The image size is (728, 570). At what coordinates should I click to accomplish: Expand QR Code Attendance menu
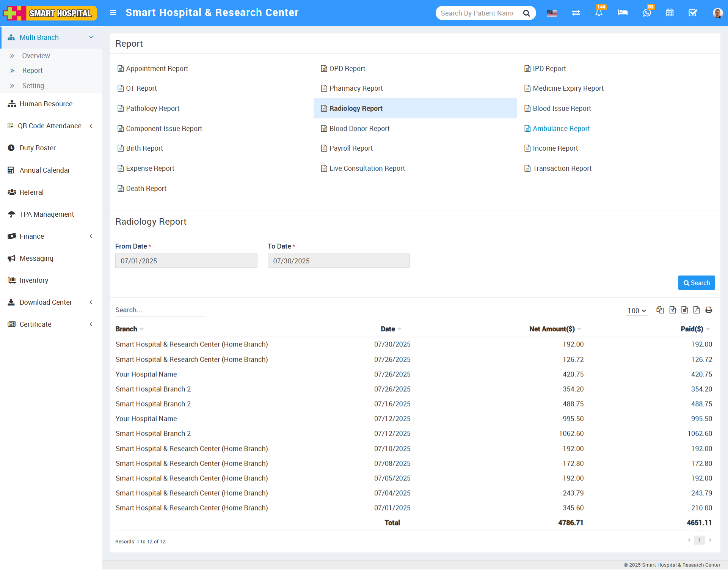point(51,126)
